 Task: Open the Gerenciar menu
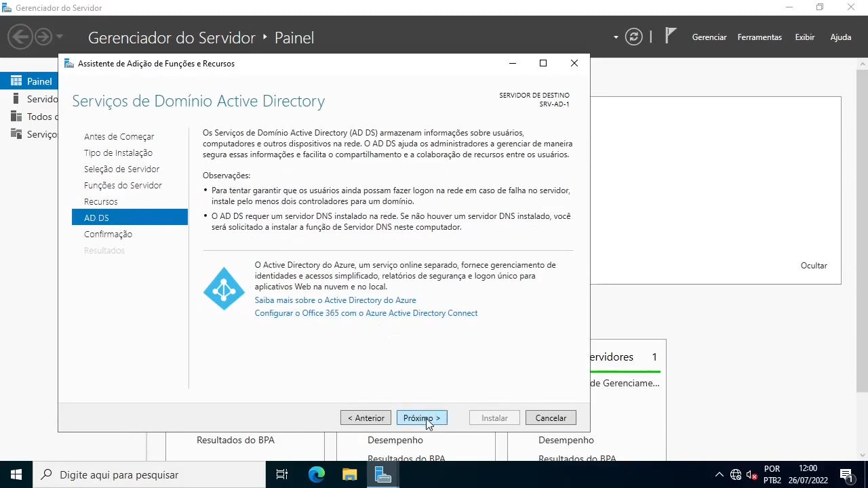pos(709,37)
